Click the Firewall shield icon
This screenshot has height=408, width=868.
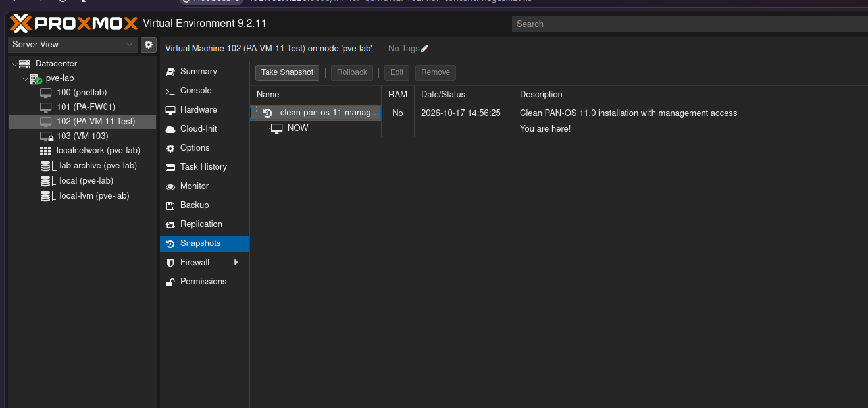tap(170, 263)
